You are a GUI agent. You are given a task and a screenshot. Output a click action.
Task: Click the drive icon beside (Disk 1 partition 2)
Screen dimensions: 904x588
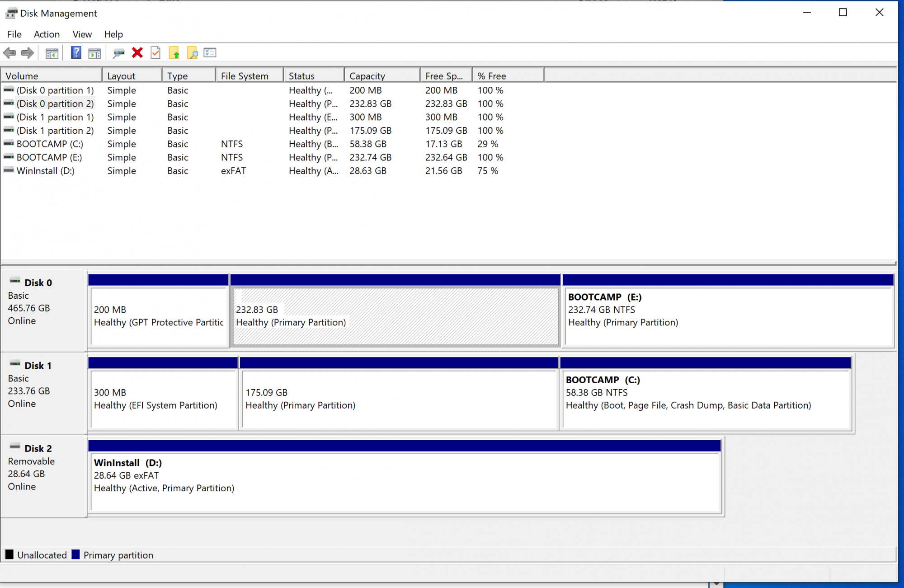(x=9, y=130)
